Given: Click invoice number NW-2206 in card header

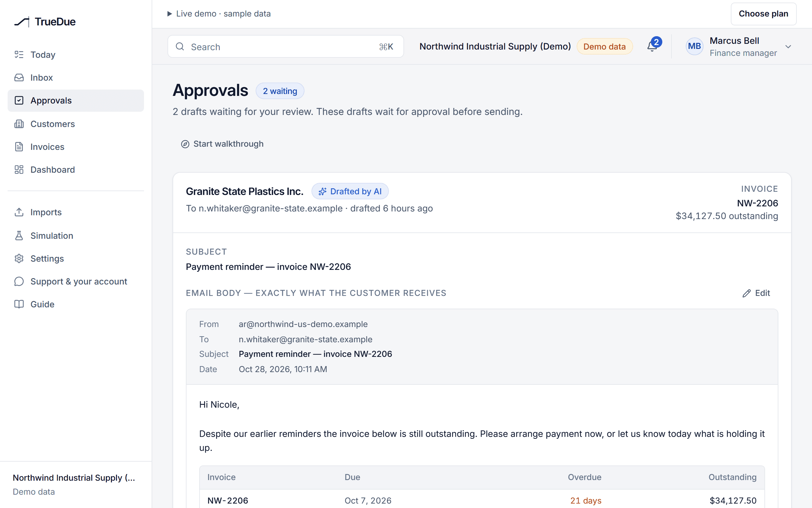Looking at the screenshot, I should click(757, 203).
